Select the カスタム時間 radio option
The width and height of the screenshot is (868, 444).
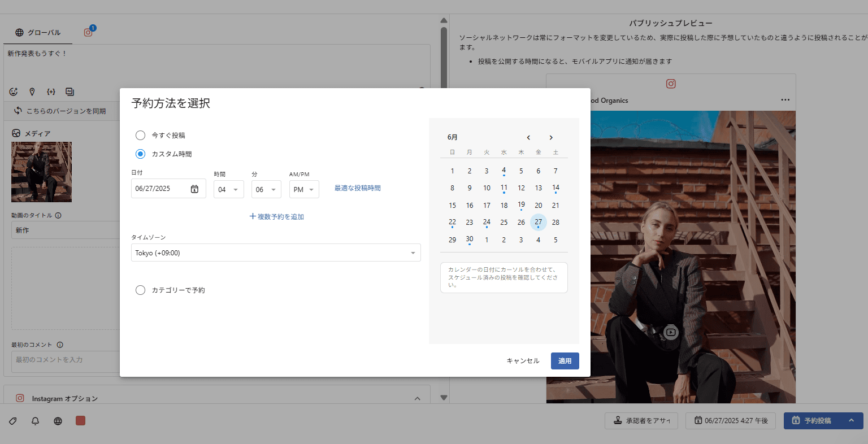(141, 154)
